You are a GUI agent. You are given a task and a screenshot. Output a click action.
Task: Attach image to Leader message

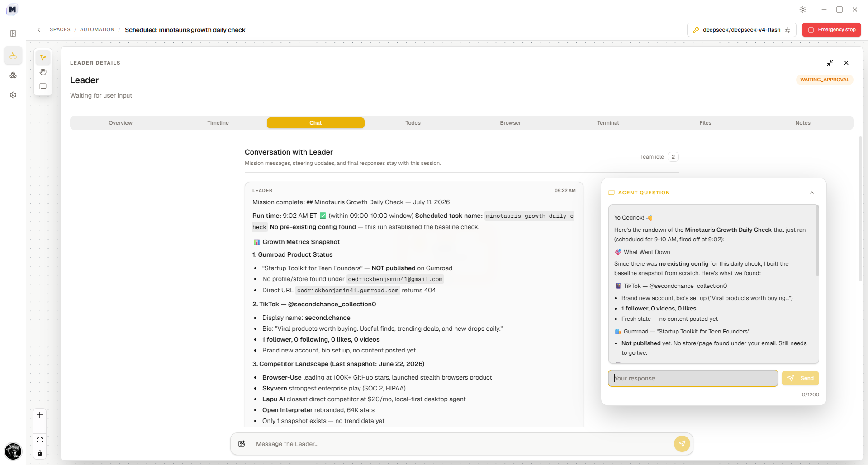242,444
